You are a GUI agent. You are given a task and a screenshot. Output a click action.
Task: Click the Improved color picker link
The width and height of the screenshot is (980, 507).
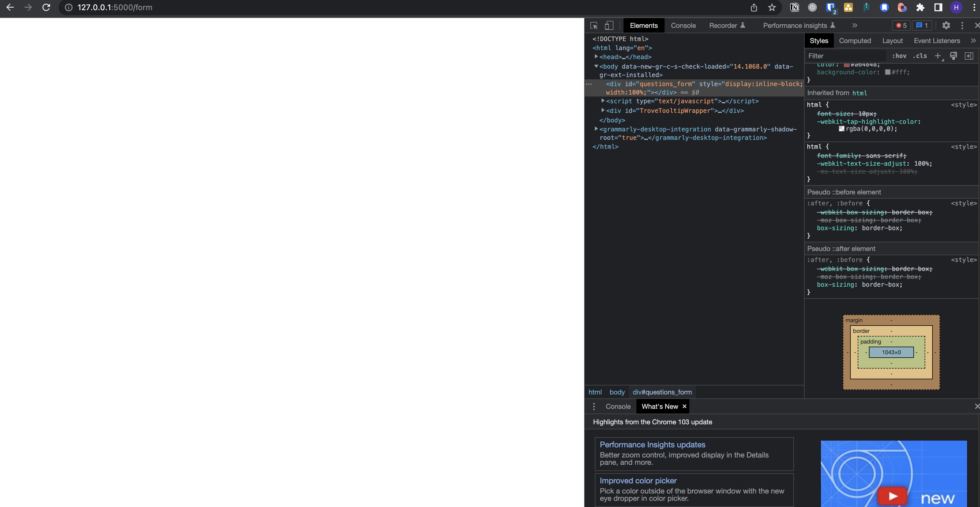point(638,481)
